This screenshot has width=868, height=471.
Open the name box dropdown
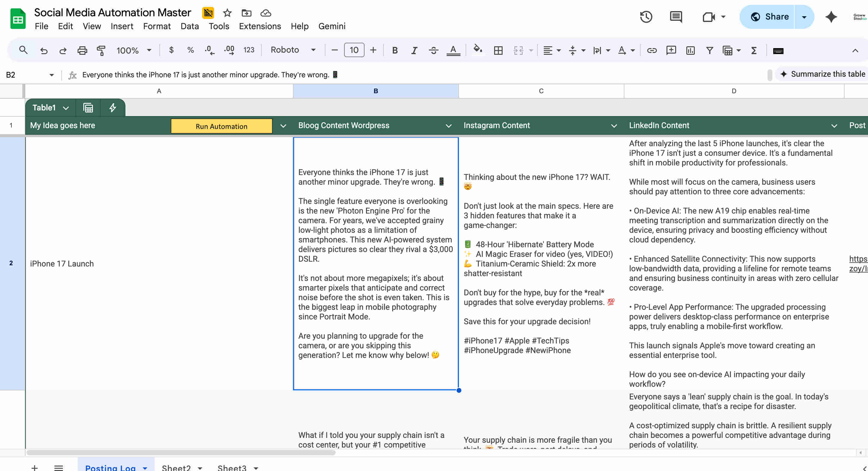coord(51,75)
